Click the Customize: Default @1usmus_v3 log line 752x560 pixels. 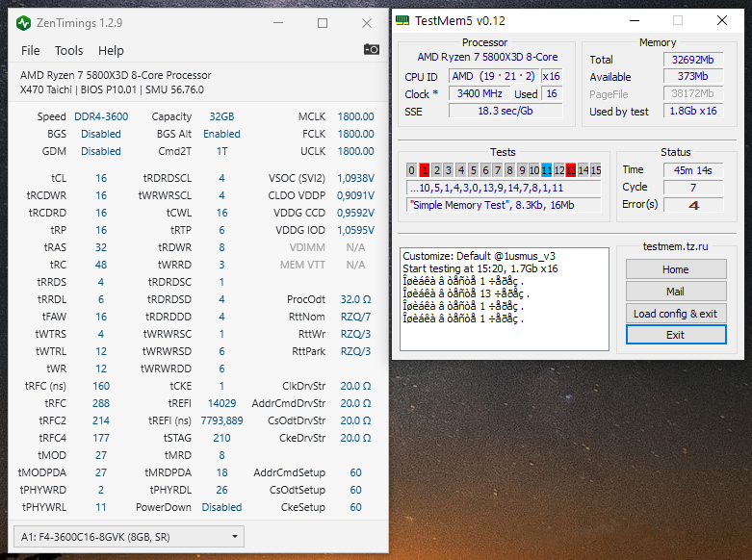click(x=479, y=256)
